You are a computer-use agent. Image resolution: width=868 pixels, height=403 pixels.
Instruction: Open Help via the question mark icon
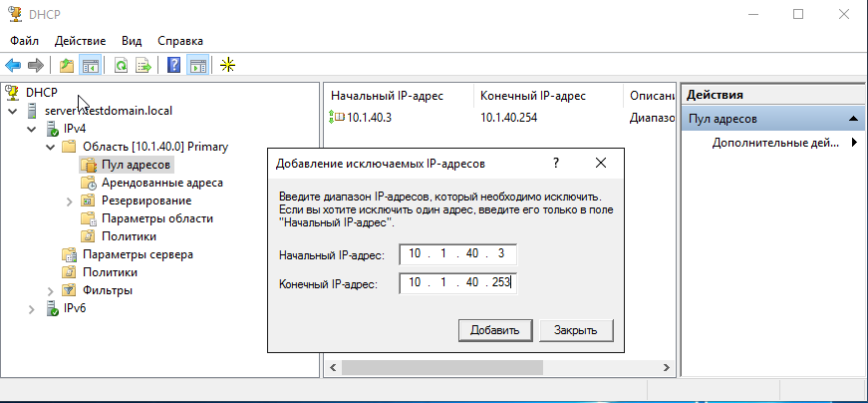click(173, 66)
